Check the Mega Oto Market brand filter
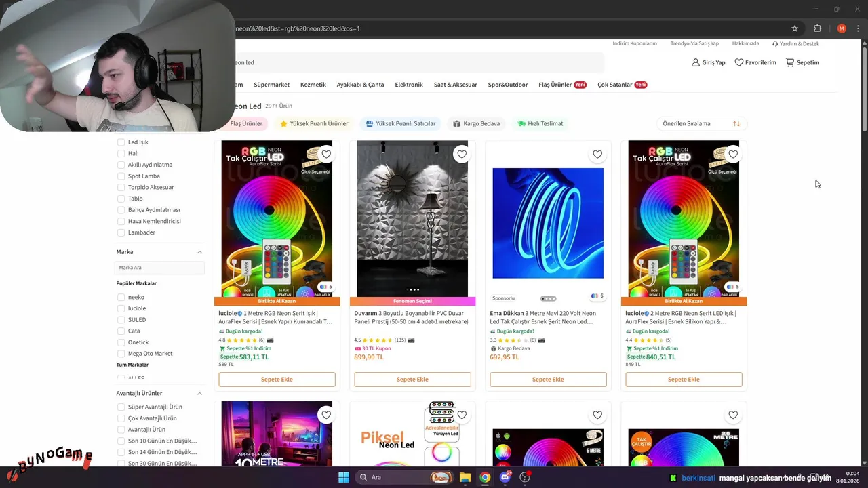 pos(121,354)
